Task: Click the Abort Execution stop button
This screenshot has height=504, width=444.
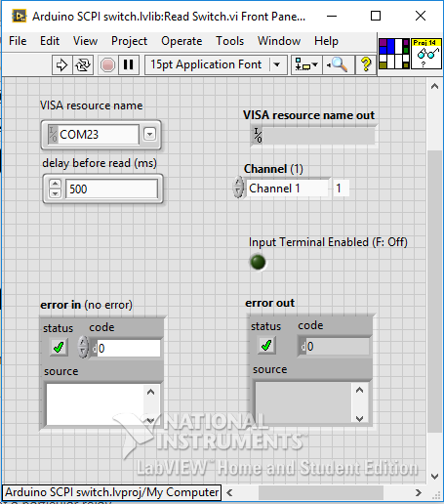Action: (107, 64)
